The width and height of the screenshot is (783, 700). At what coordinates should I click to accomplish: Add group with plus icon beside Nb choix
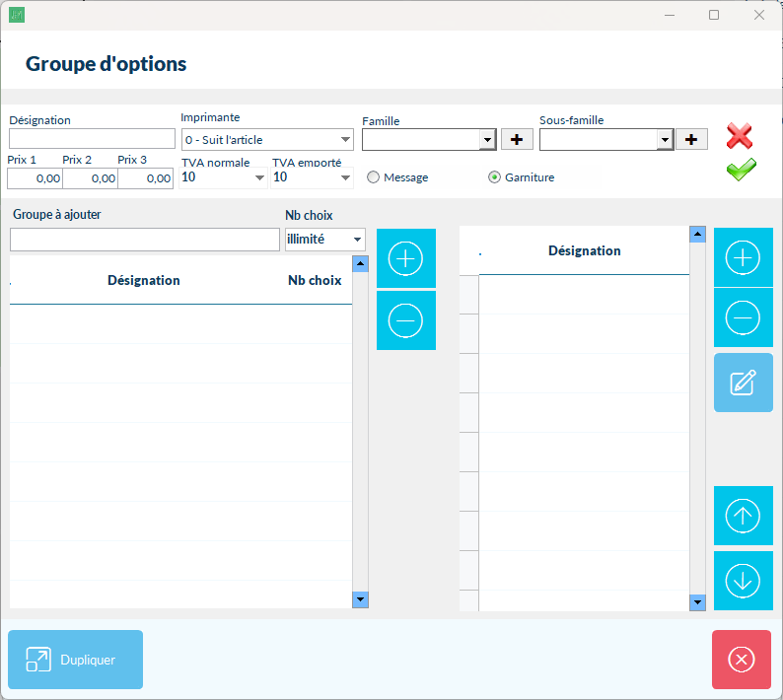(x=406, y=258)
